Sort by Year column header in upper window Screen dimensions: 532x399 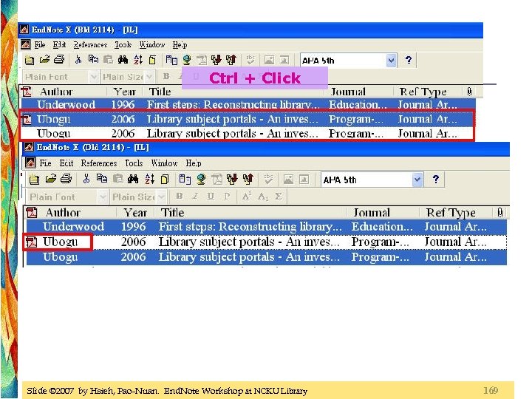124,92
